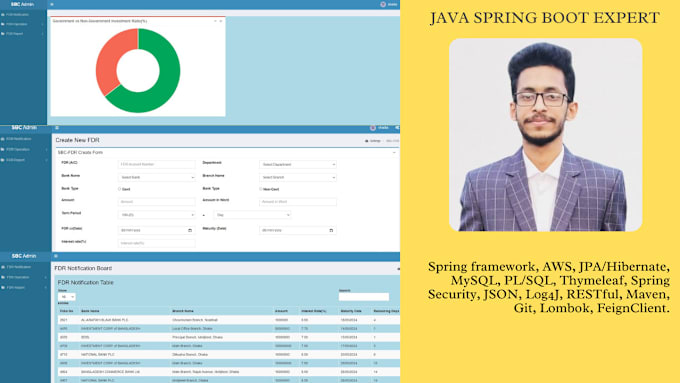Click hamburger menu icon above FDR Notification Board

[56, 256]
